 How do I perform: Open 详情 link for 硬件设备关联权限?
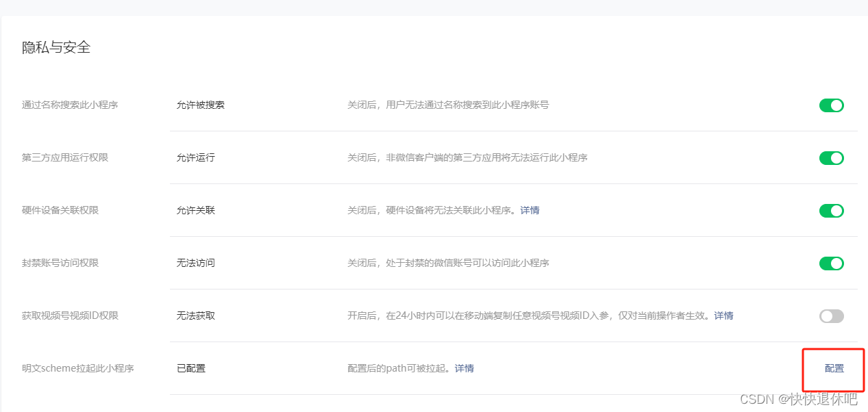[x=530, y=210]
